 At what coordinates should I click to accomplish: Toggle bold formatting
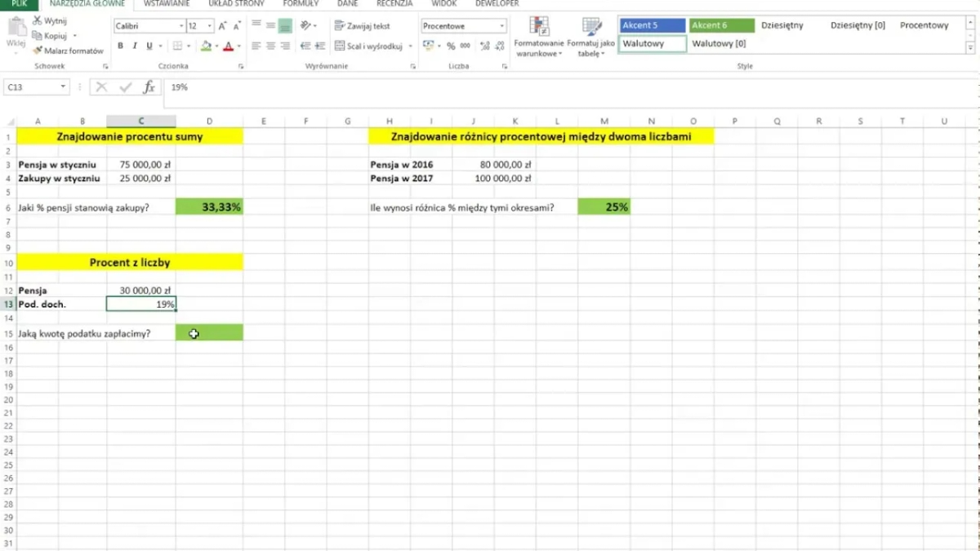point(121,47)
